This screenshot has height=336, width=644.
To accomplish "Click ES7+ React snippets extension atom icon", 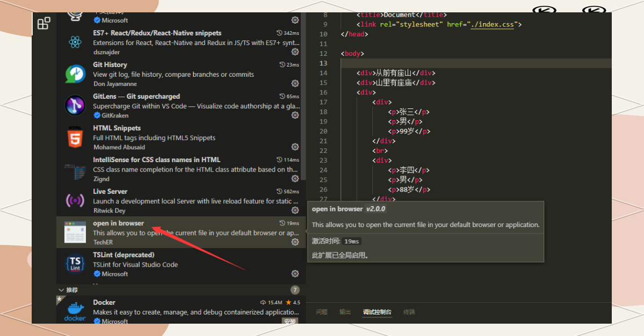I will [75, 42].
